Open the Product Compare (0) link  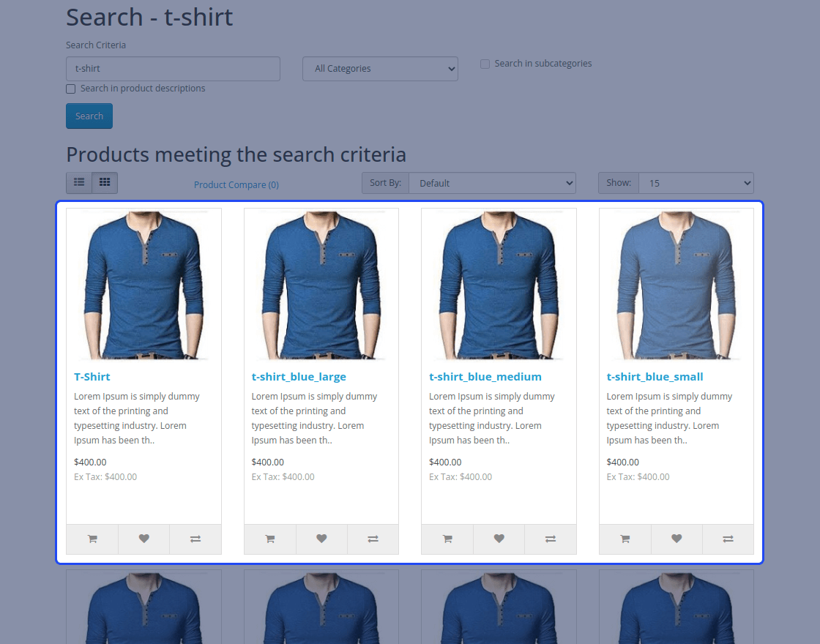coord(236,184)
